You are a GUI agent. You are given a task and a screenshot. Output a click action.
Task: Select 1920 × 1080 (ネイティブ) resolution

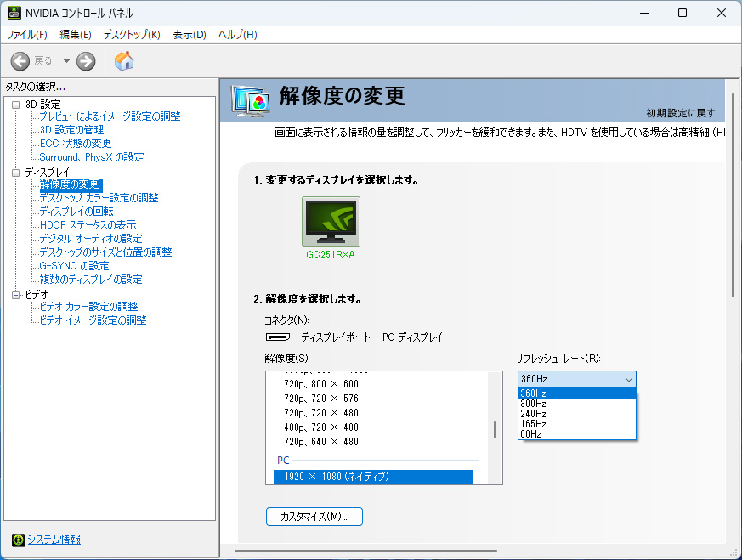(373, 477)
